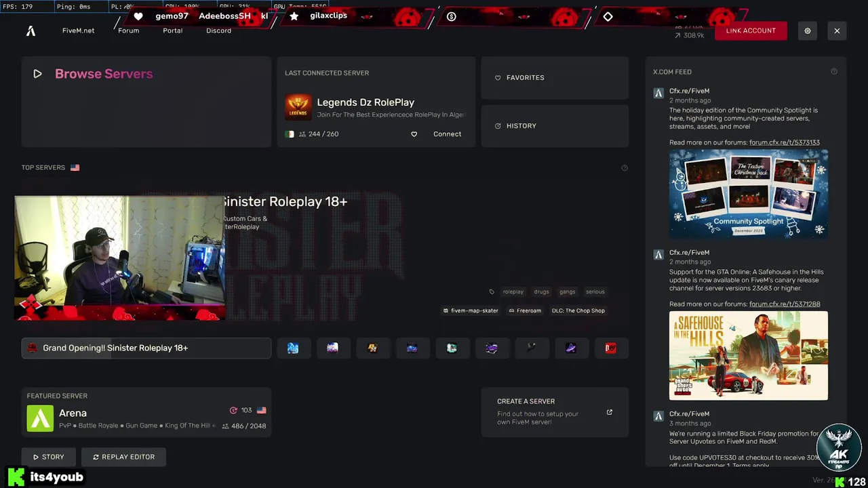Select the red top server icon
Viewport: 868px width, 488px height.
(611, 348)
